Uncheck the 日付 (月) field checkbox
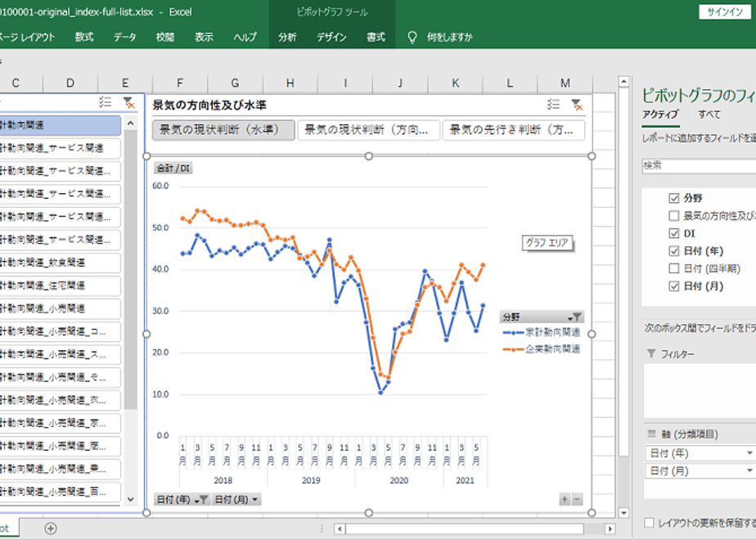The width and height of the screenshot is (756, 540). 673,286
